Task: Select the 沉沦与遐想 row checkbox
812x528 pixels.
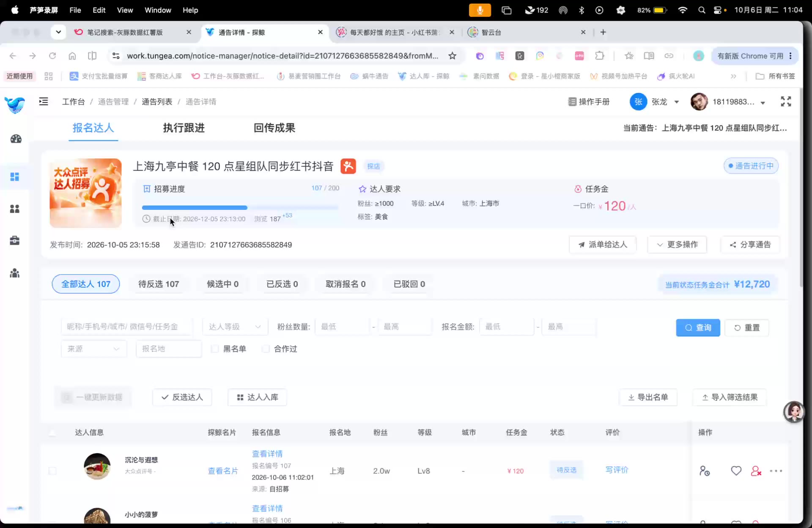Action: tap(52, 470)
